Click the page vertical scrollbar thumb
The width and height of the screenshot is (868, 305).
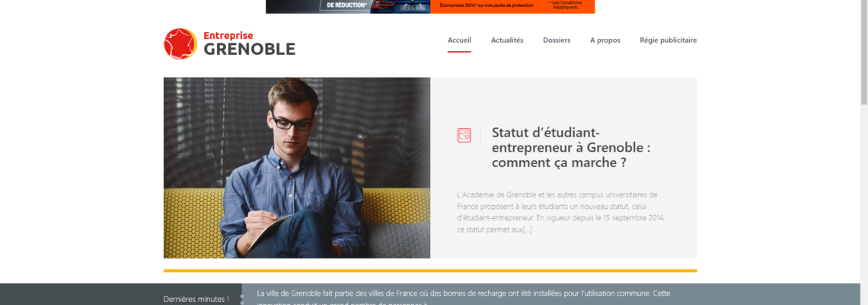[x=864, y=52]
